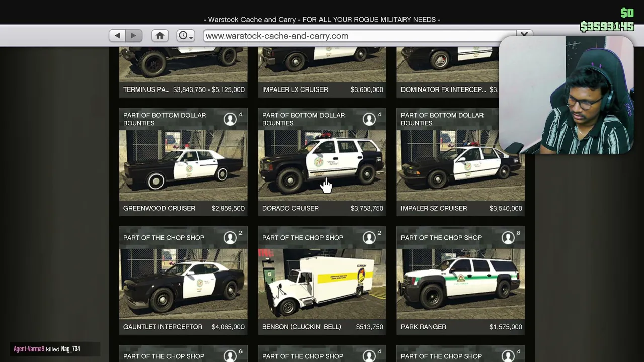The image size is (644, 362).
Task: Go back with the browser back arrow
Action: [x=117, y=36]
